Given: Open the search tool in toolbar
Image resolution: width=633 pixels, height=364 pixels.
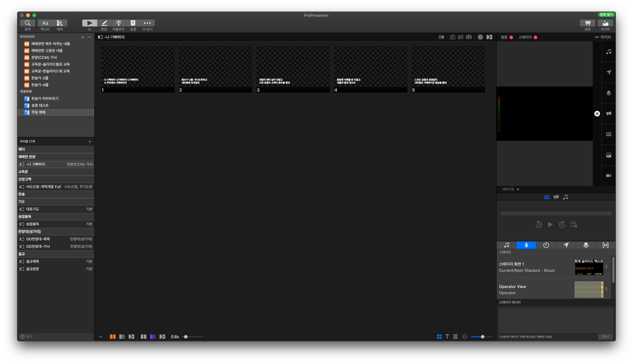Looking at the screenshot, I should tap(27, 23).
